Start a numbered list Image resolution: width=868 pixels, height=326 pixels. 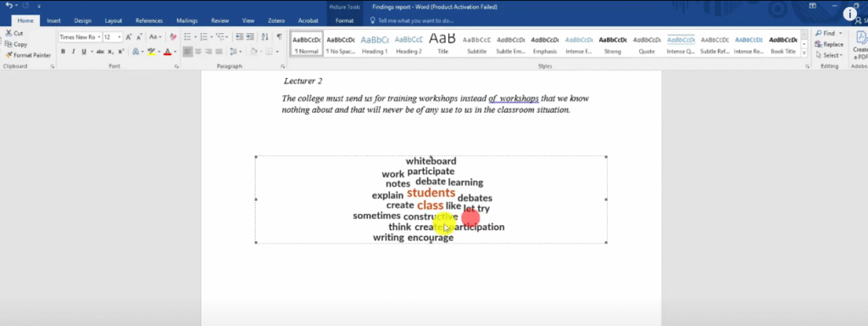[x=203, y=37]
